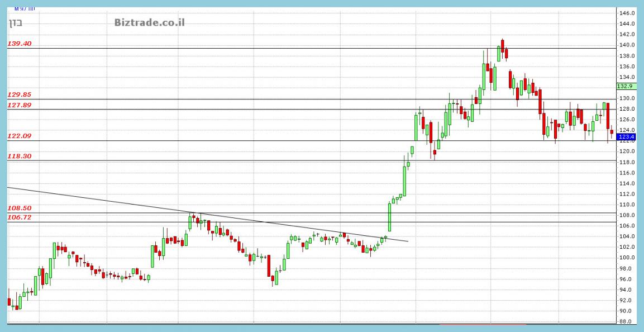The image size is (644, 332).
Task: Click the tallest candle at chart peak
Action: 503,48
